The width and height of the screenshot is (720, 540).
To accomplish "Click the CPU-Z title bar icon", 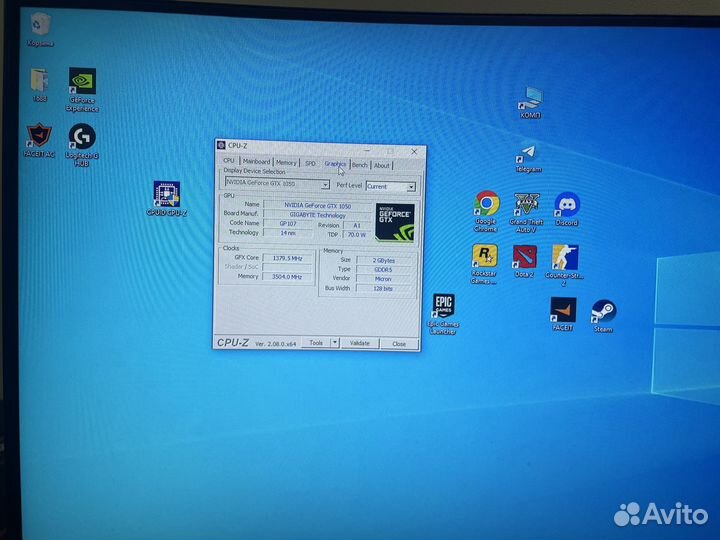I will [x=221, y=145].
